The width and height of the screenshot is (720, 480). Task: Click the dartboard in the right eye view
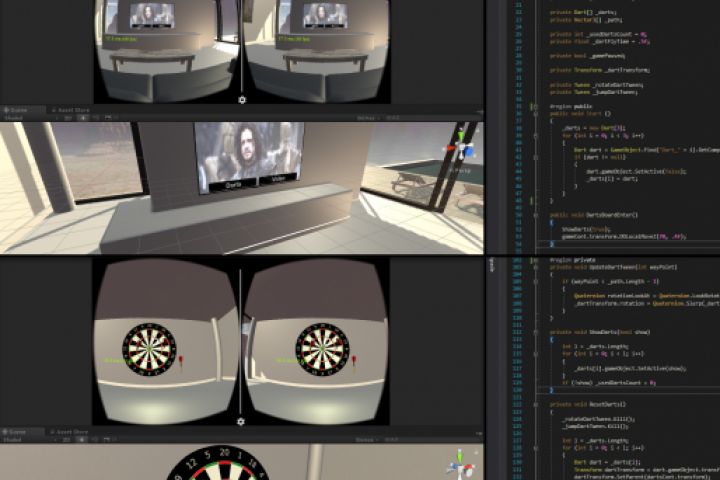[x=322, y=350]
